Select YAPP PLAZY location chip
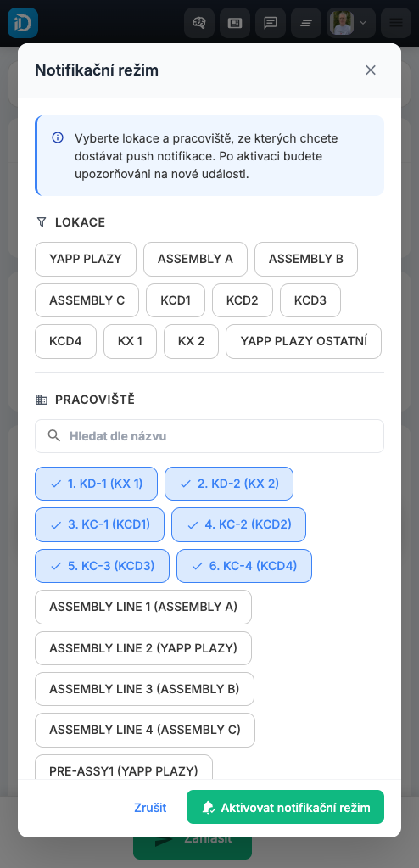Viewport: 419px width, 868px height. pos(85,259)
